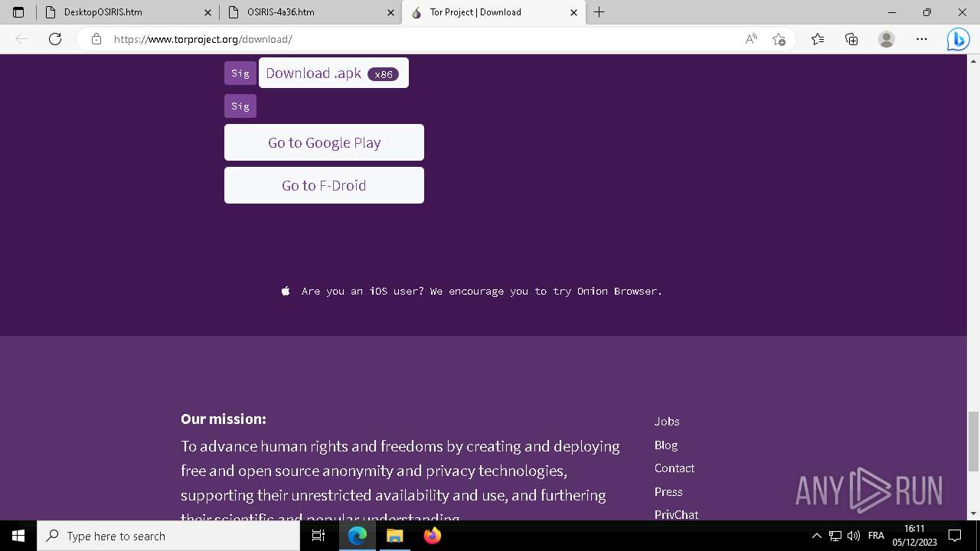Add this page to favorites
This screenshot has width=980, height=551.
(x=779, y=39)
